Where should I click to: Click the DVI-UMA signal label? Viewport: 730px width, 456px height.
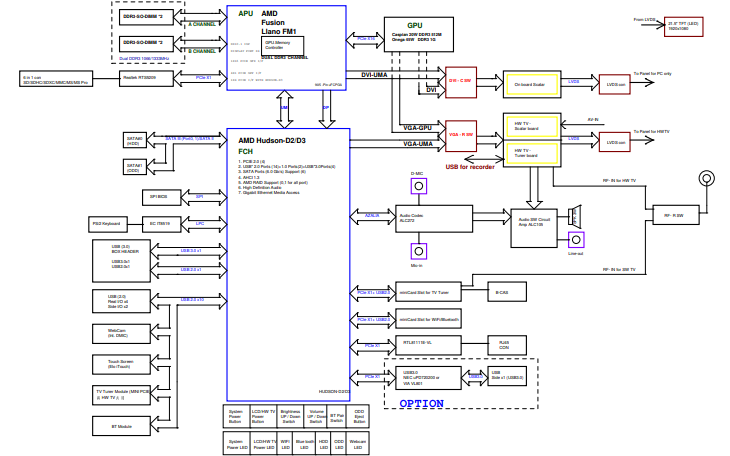(x=374, y=75)
